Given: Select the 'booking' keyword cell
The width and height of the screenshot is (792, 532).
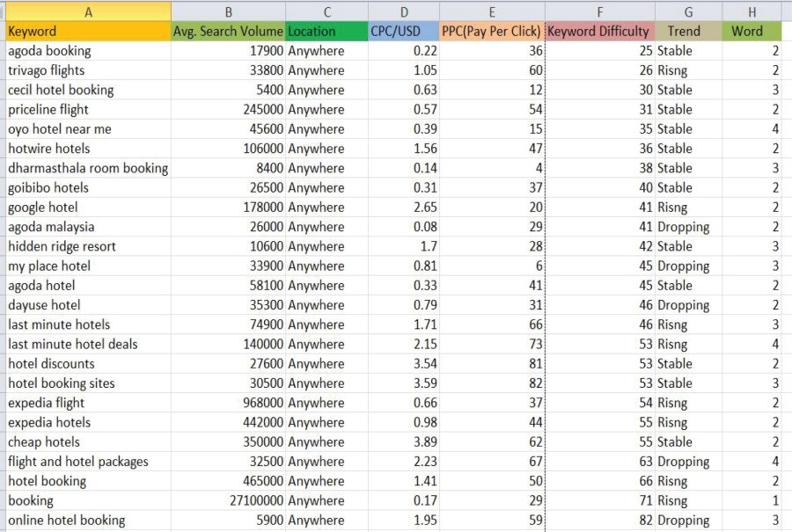Looking at the screenshot, I should (88, 500).
